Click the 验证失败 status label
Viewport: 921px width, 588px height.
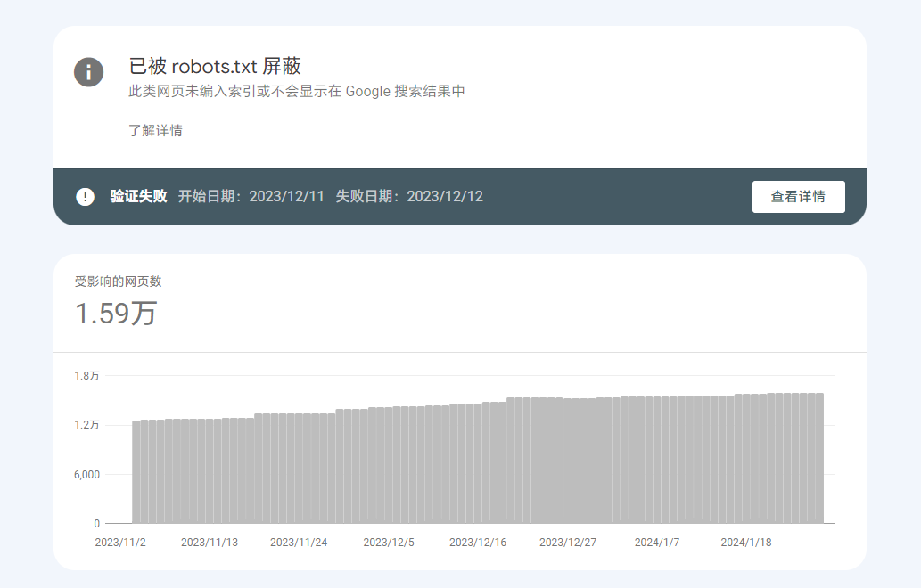pyautogui.click(x=138, y=196)
